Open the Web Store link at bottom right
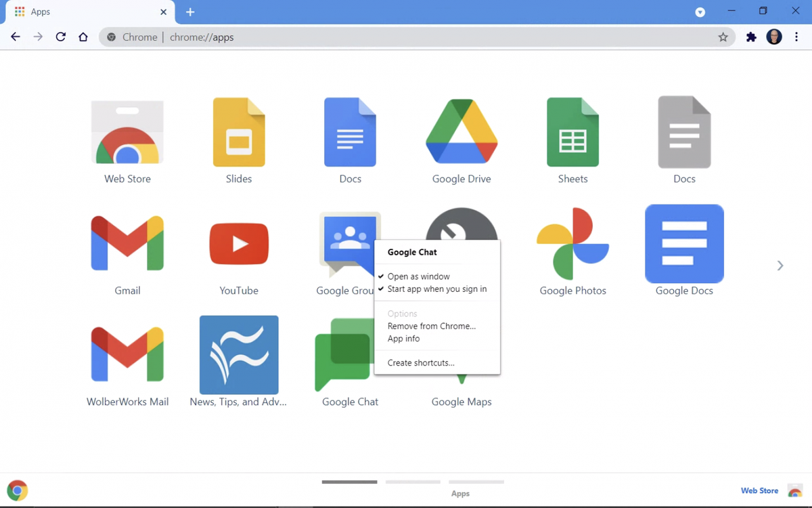The height and width of the screenshot is (508, 812). pos(759,490)
